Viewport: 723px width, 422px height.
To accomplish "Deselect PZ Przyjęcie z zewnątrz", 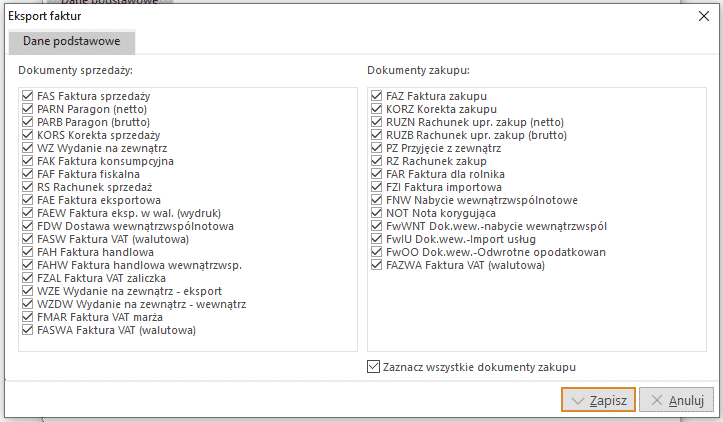I will click(376, 148).
